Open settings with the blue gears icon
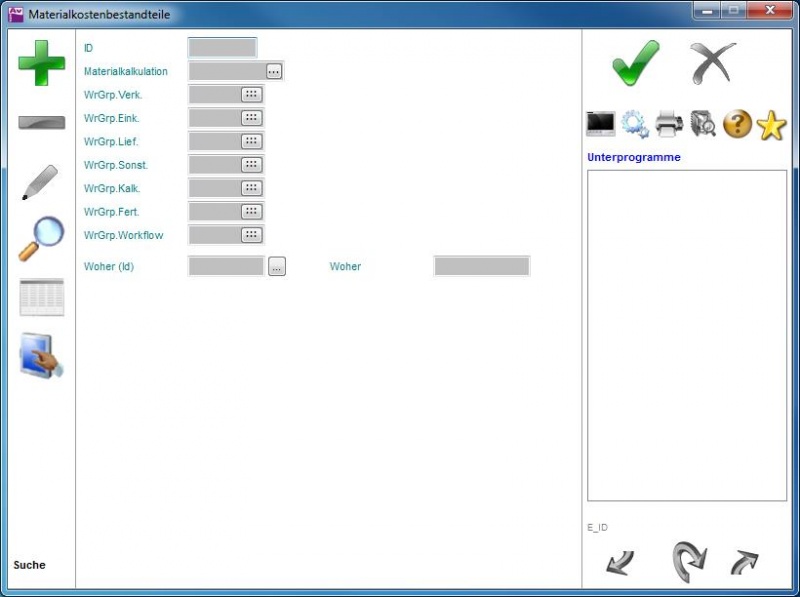This screenshot has width=800, height=597. (635, 124)
